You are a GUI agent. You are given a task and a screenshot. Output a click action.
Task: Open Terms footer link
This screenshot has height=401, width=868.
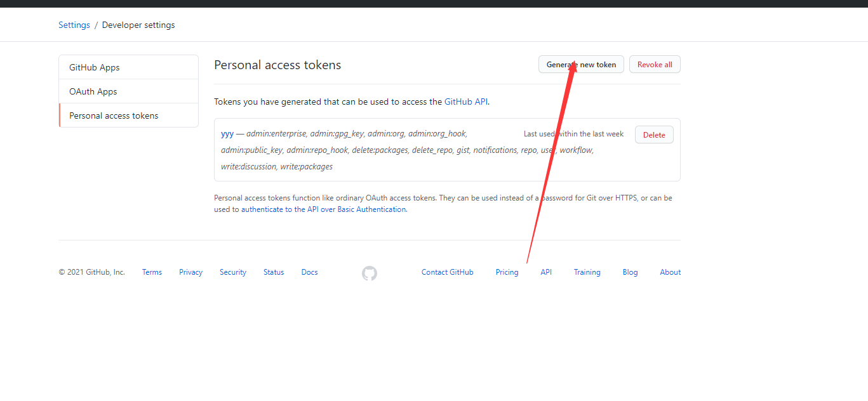click(x=152, y=272)
